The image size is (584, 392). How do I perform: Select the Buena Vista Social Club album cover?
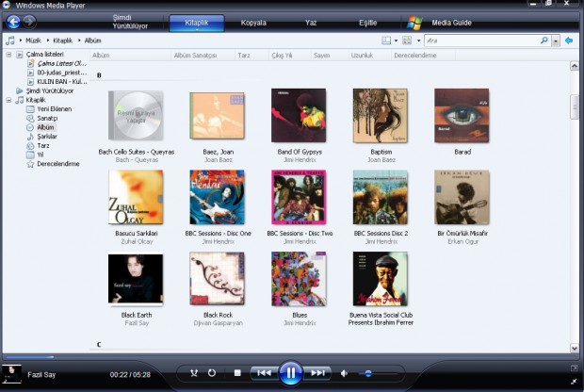[381, 279]
